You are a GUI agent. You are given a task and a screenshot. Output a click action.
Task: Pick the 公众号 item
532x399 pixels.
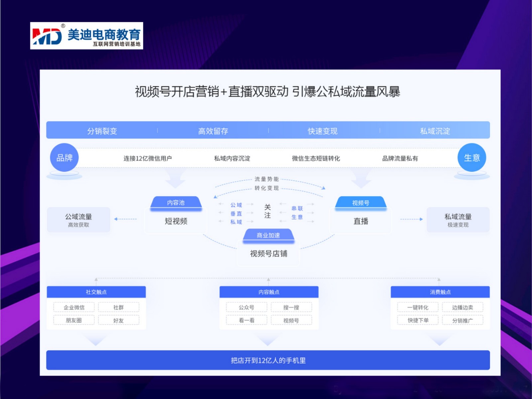pyautogui.click(x=246, y=307)
